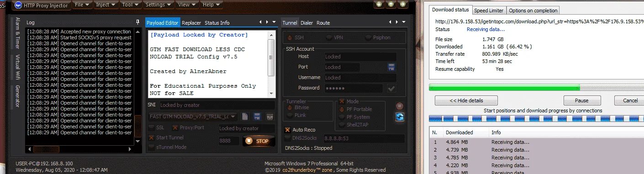Open the Virtual Wifi side tab
644x174 pixels.
pyautogui.click(x=18, y=67)
